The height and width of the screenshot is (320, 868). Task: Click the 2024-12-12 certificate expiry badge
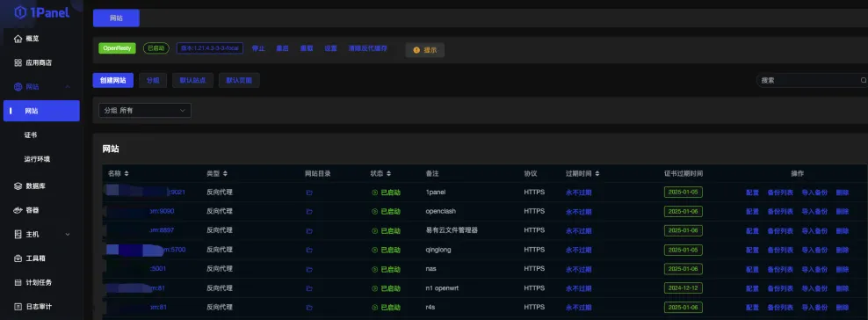(684, 287)
